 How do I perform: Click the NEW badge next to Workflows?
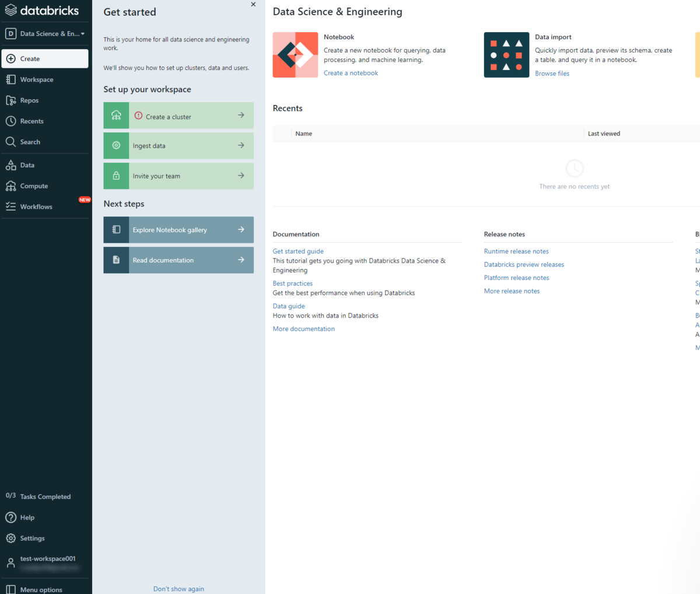pos(85,200)
